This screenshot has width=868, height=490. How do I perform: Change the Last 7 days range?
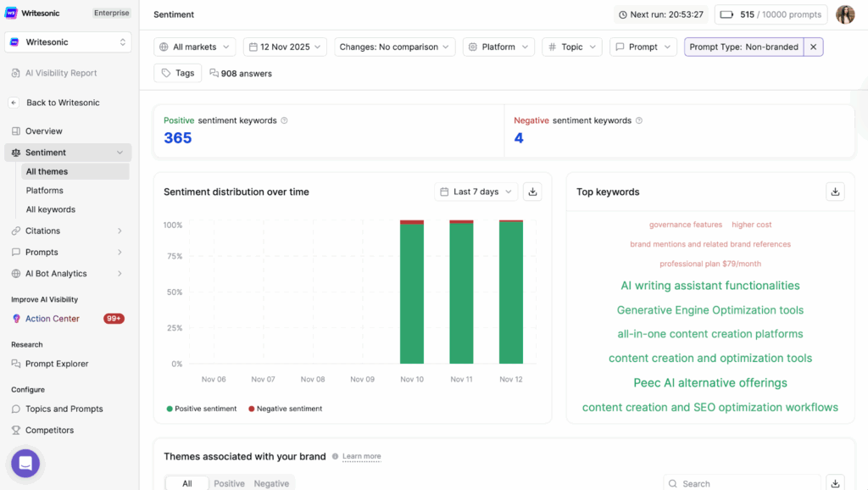(476, 192)
